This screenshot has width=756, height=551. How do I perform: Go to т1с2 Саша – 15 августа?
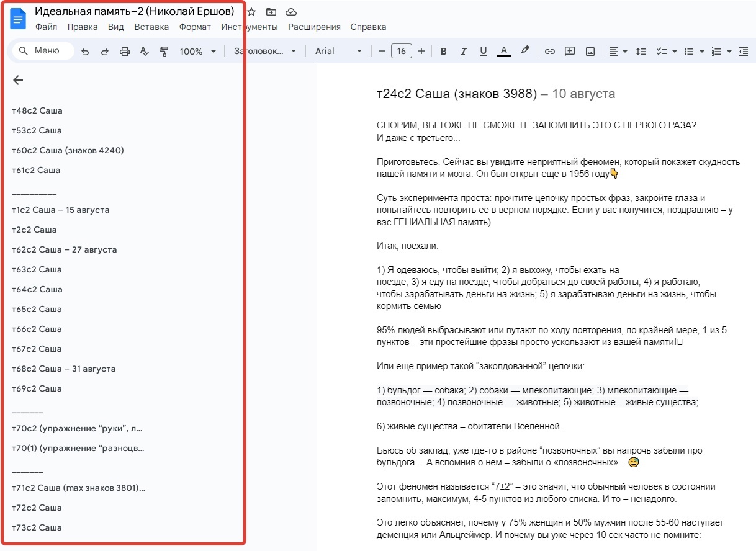pos(61,210)
